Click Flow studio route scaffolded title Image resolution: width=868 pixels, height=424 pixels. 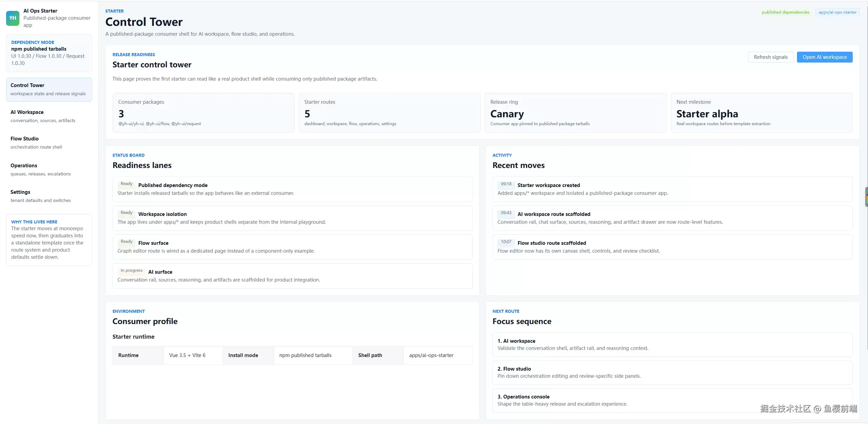click(552, 243)
